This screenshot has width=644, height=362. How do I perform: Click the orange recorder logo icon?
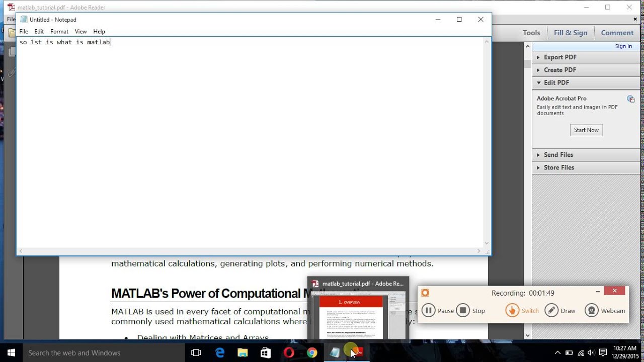pyautogui.click(x=425, y=293)
